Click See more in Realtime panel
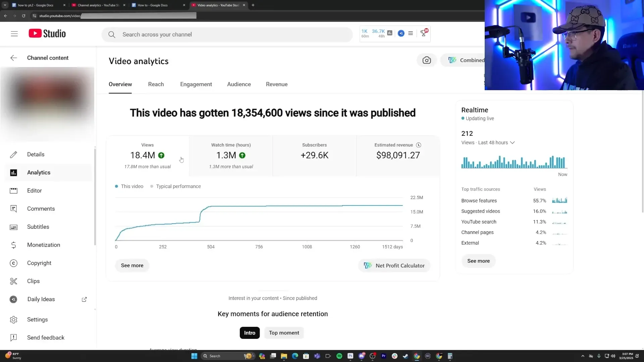This screenshot has width=644, height=362. pos(478,261)
